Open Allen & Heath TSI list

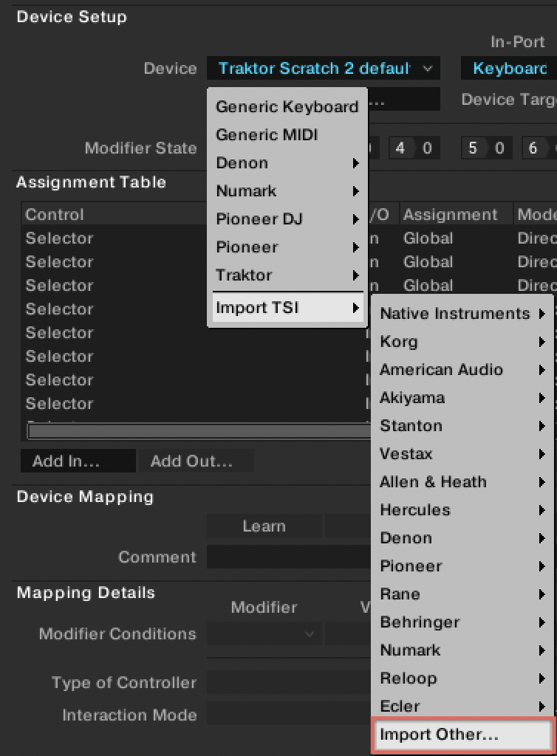(462, 482)
